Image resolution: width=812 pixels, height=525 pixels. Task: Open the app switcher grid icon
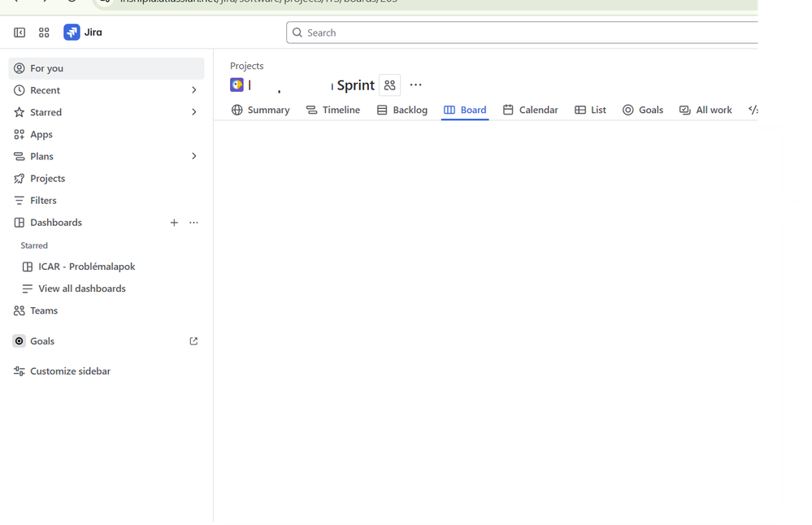click(x=44, y=33)
